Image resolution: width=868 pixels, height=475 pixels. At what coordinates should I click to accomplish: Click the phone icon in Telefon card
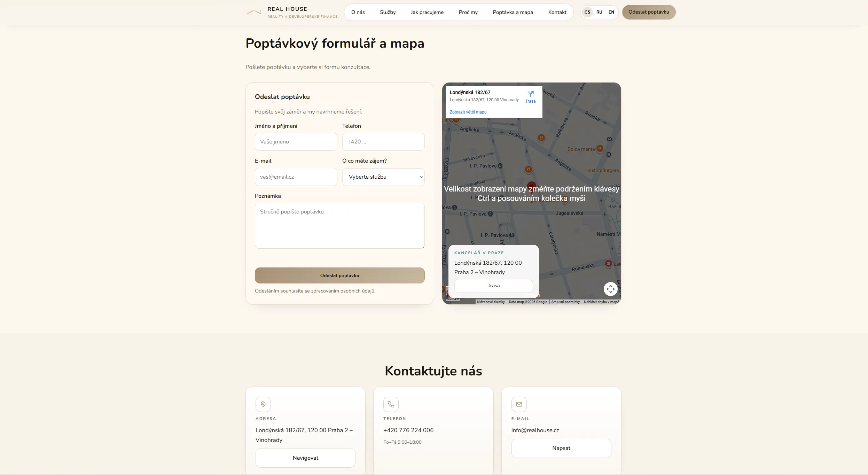pyautogui.click(x=391, y=404)
